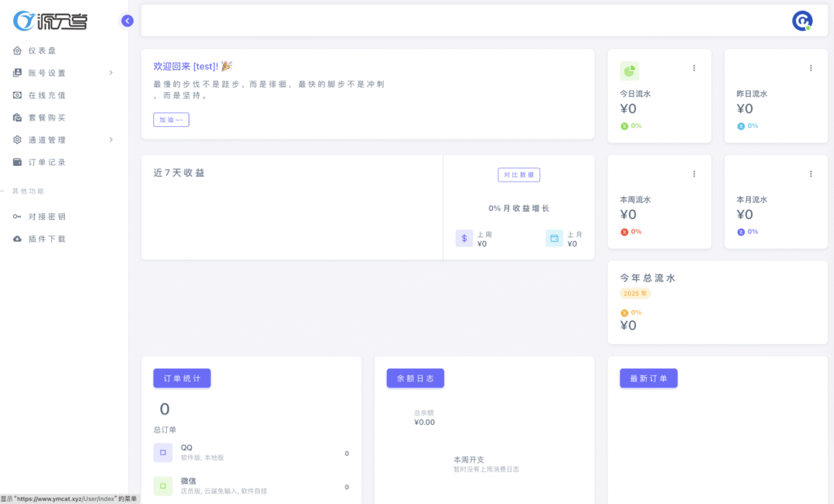Open the 昨日流水 card options menu
This screenshot has width=834, height=504.
[x=810, y=68]
